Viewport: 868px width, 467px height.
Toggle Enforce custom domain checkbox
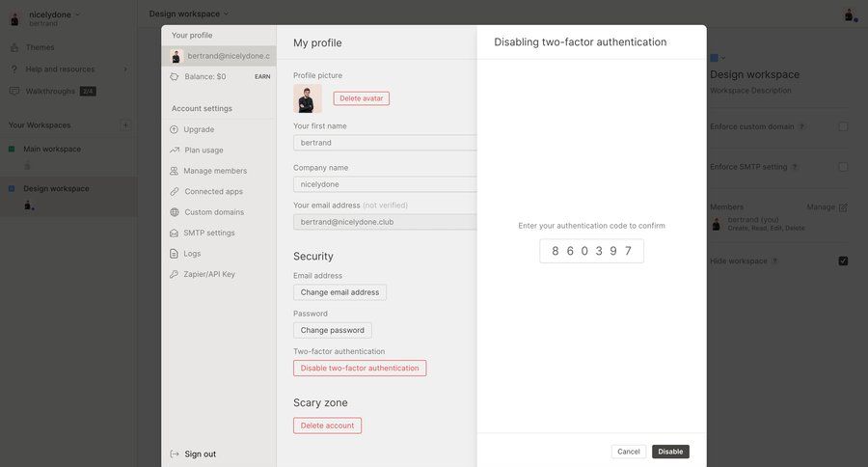click(x=843, y=126)
